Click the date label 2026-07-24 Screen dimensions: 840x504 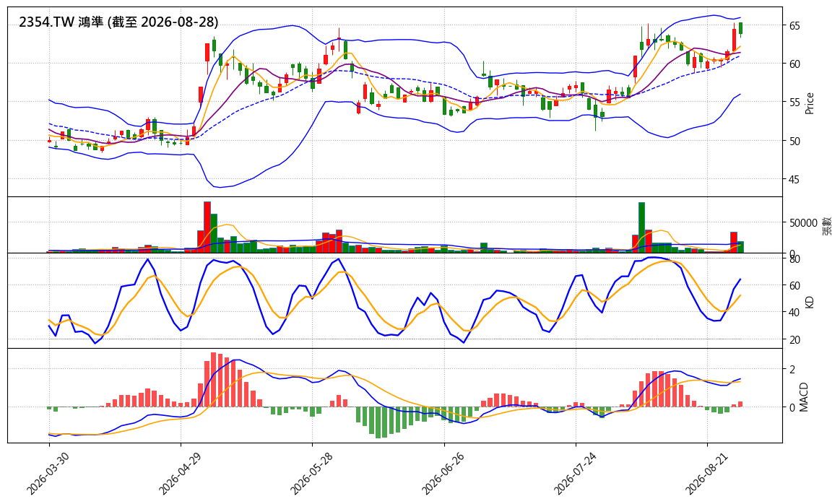click(573, 472)
